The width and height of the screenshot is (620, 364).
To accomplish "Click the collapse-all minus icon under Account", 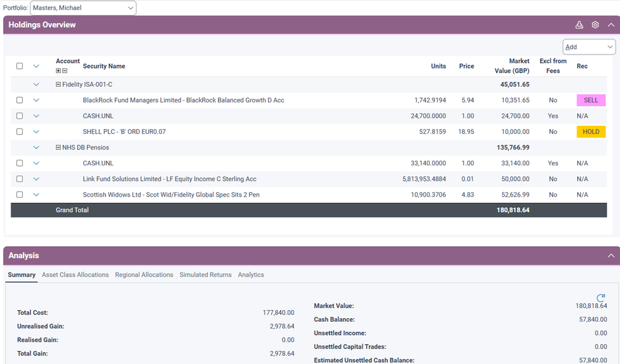I will [65, 71].
